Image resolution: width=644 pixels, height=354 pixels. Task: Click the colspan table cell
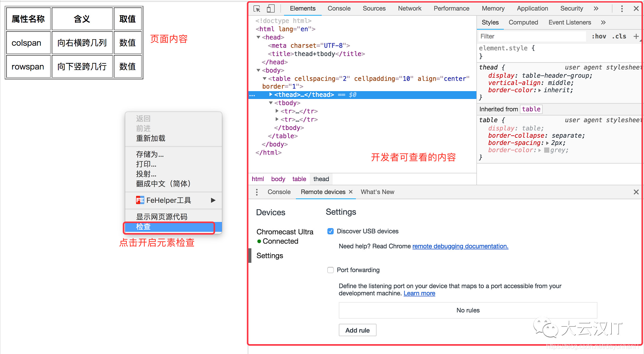click(29, 43)
